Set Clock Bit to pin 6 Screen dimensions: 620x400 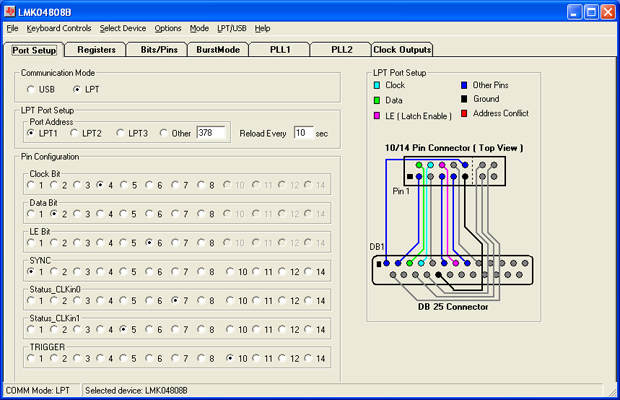[x=148, y=185]
